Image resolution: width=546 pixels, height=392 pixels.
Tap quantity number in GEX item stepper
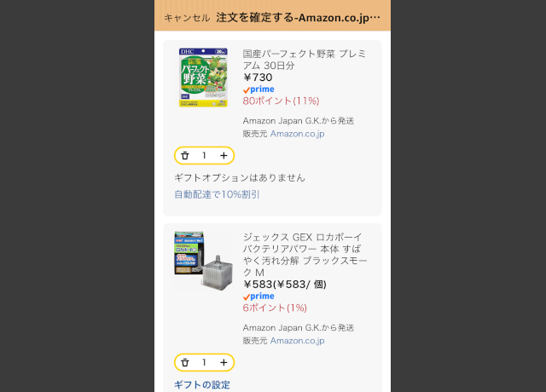point(204,362)
